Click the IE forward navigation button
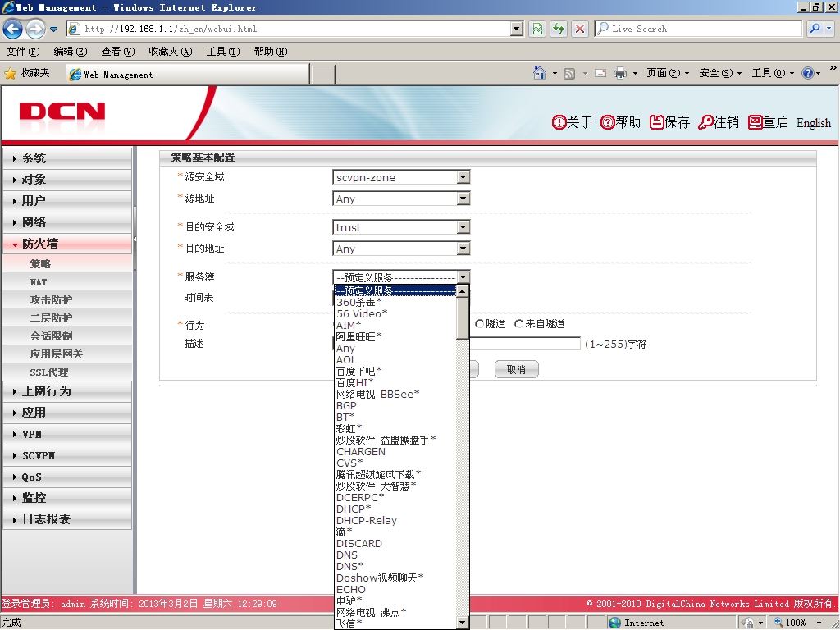This screenshot has height=630, width=840. (35, 29)
